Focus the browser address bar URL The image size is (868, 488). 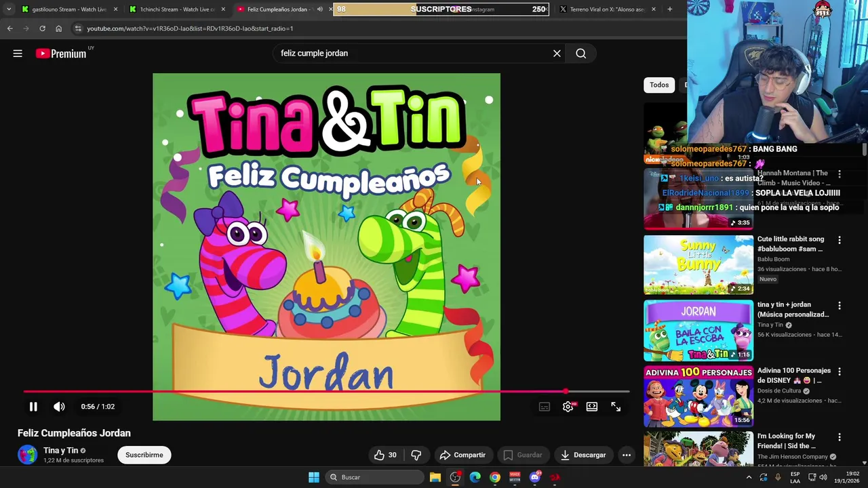pyautogui.click(x=190, y=28)
